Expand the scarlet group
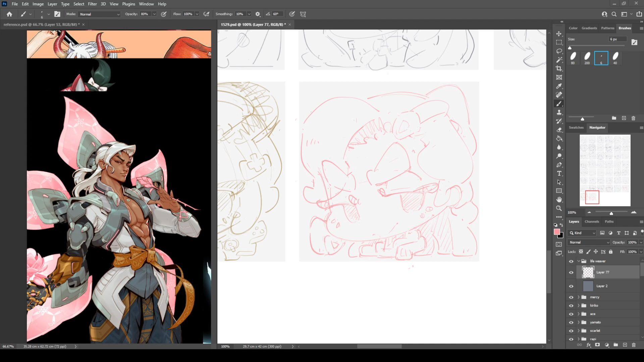This screenshot has width=644, height=362. [x=579, y=331]
